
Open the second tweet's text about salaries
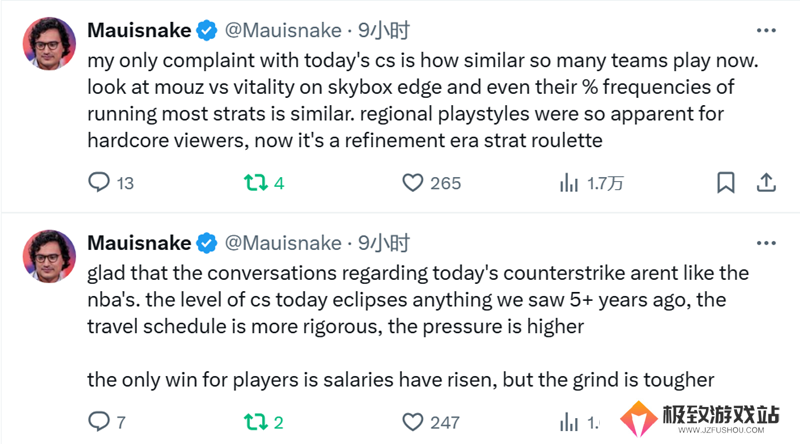tap(401, 380)
